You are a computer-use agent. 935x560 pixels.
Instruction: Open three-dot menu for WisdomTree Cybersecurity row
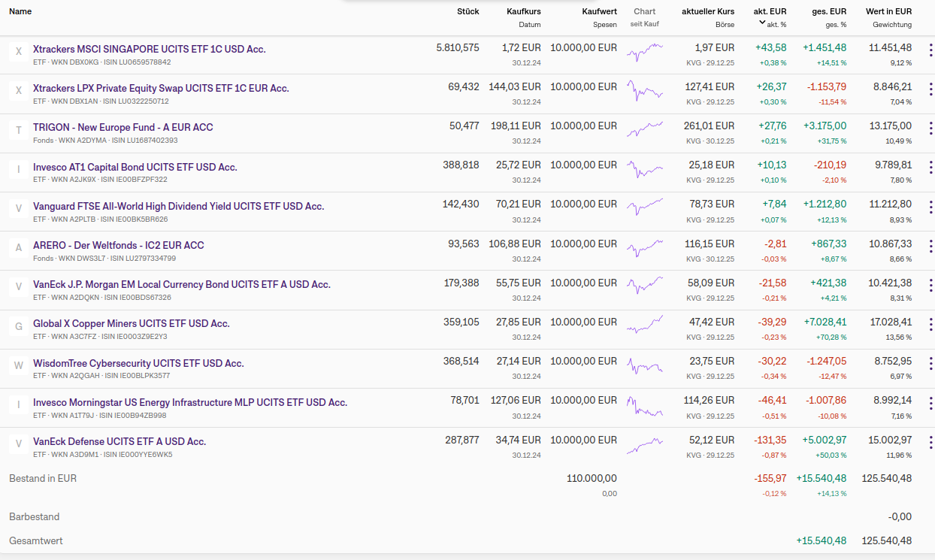pos(930,364)
